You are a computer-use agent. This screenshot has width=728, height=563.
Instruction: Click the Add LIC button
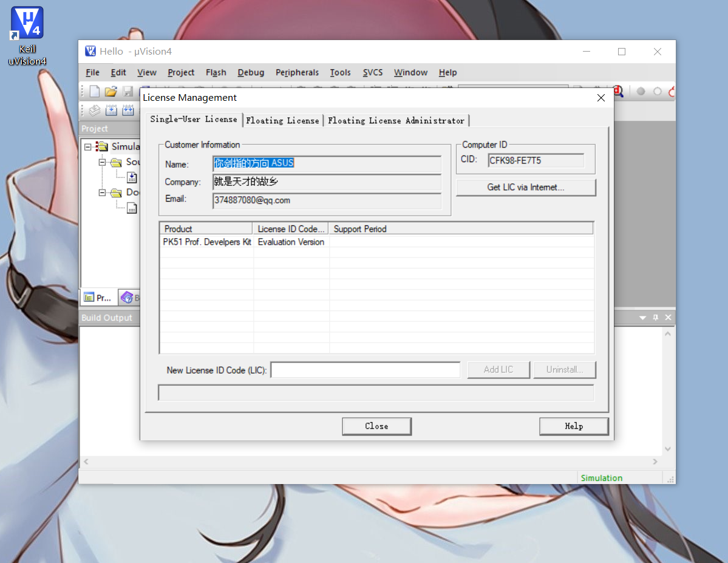tap(498, 370)
